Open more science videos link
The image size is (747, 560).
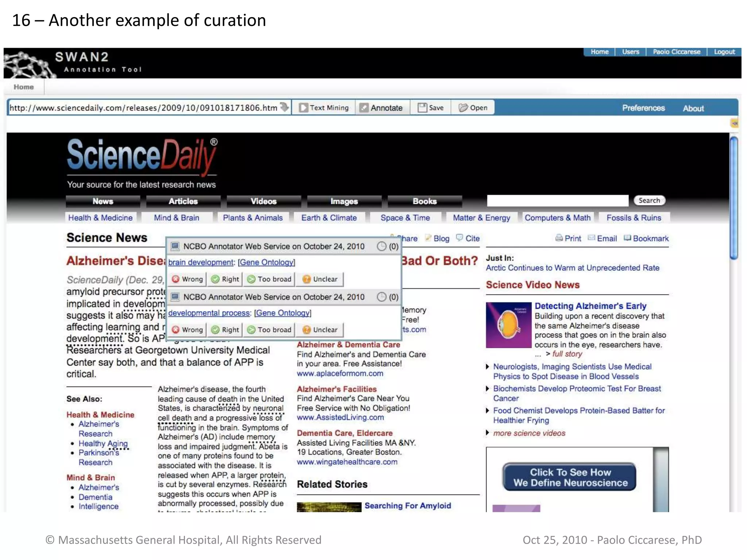[x=529, y=433]
